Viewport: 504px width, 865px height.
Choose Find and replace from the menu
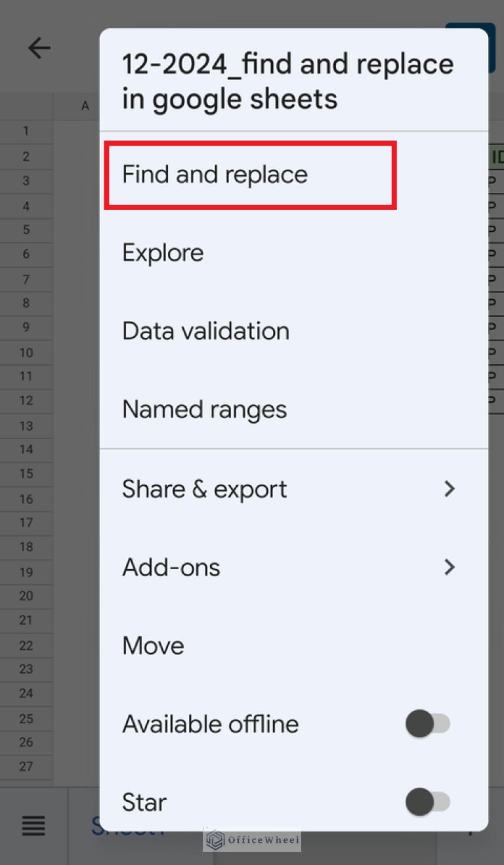(x=214, y=175)
